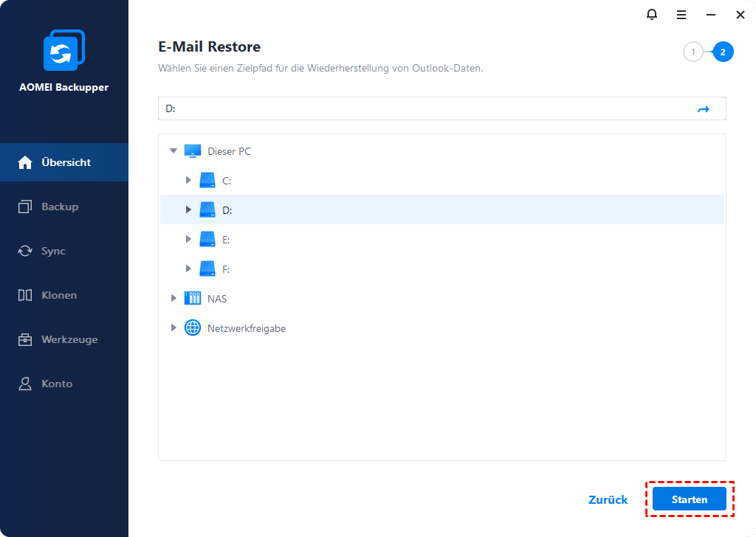Open the Konto section
Screen dimensions: 756x537
(64, 384)
